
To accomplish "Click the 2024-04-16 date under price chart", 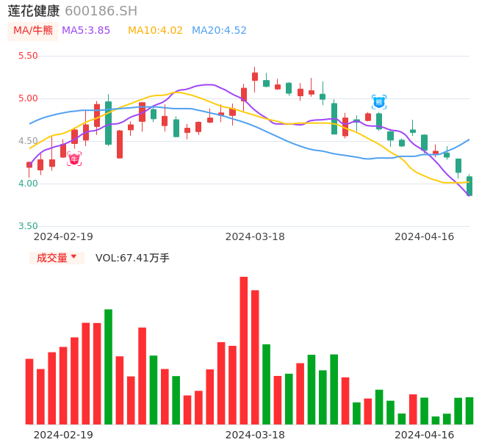I will tap(425, 236).
